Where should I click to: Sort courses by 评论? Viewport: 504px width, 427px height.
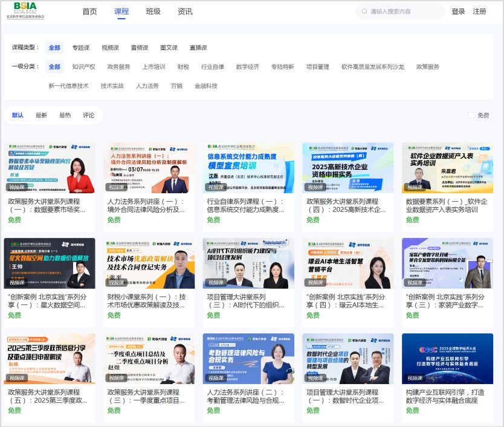(88, 114)
